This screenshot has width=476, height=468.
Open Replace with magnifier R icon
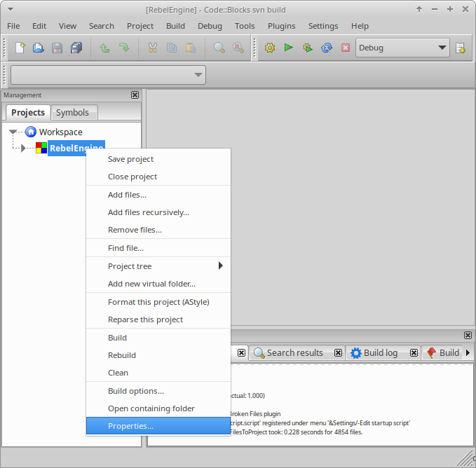click(238, 48)
